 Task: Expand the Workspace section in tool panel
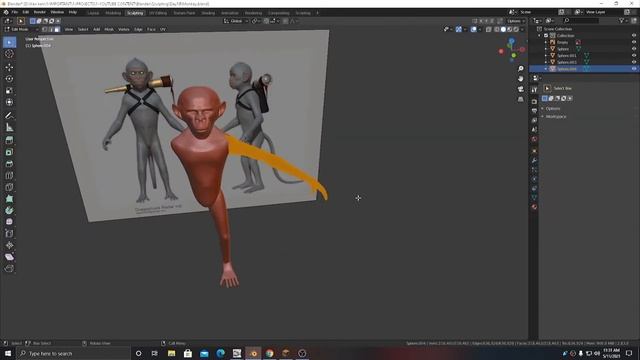click(555, 116)
